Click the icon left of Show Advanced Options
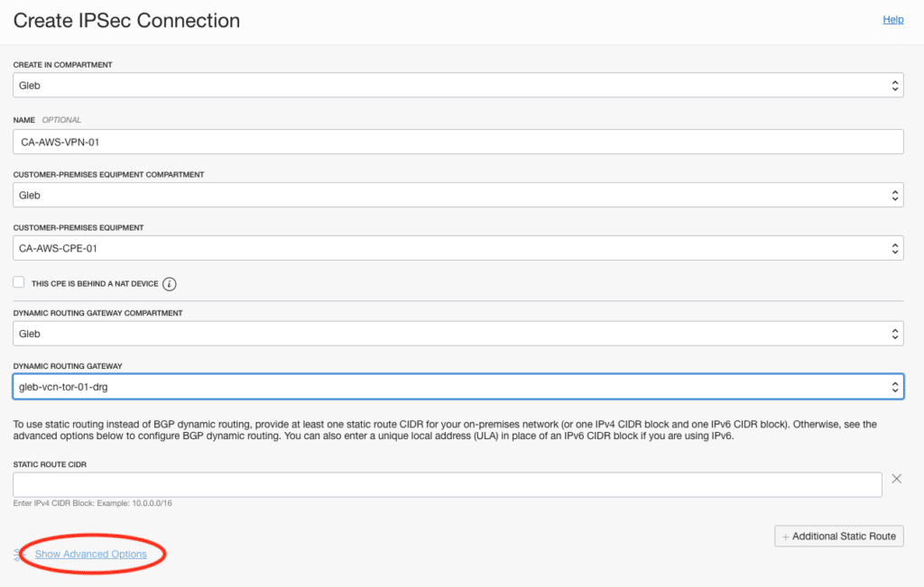The height and width of the screenshot is (587, 924). (x=19, y=555)
